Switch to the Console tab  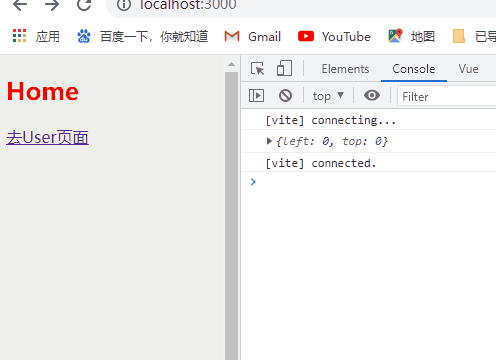414,69
